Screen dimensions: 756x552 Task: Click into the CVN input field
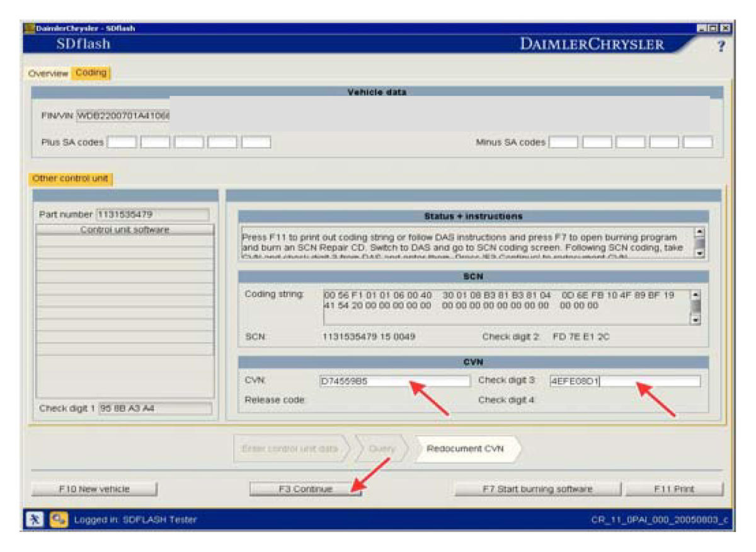(394, 381)
